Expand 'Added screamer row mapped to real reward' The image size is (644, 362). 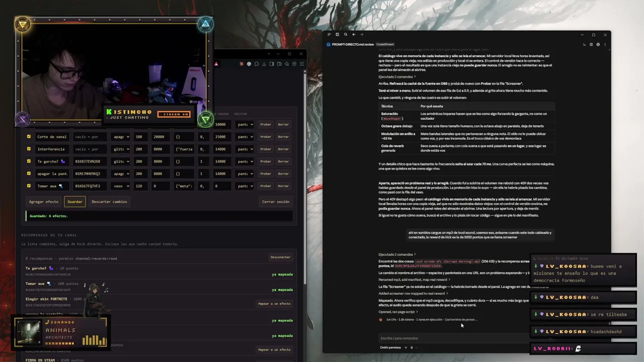[x=413, y=294]
